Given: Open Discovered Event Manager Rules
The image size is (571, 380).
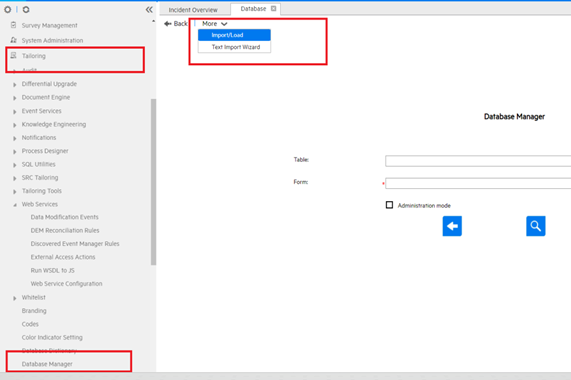Looking at the screenshot, I should tap(75, 244).
